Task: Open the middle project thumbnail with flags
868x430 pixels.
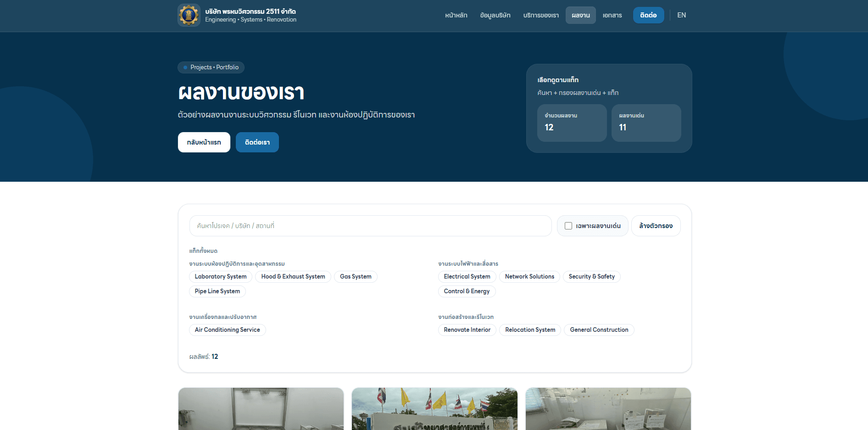Action: [434, 408]
